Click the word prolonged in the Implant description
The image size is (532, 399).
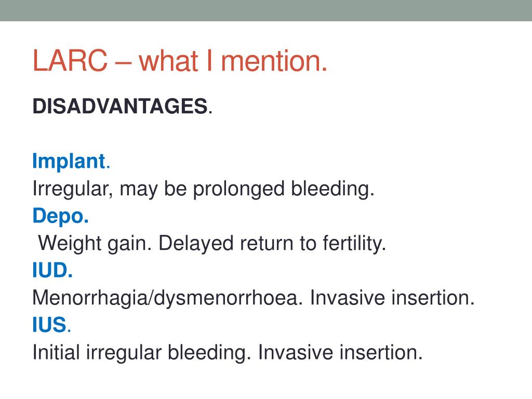click(238, 189)
